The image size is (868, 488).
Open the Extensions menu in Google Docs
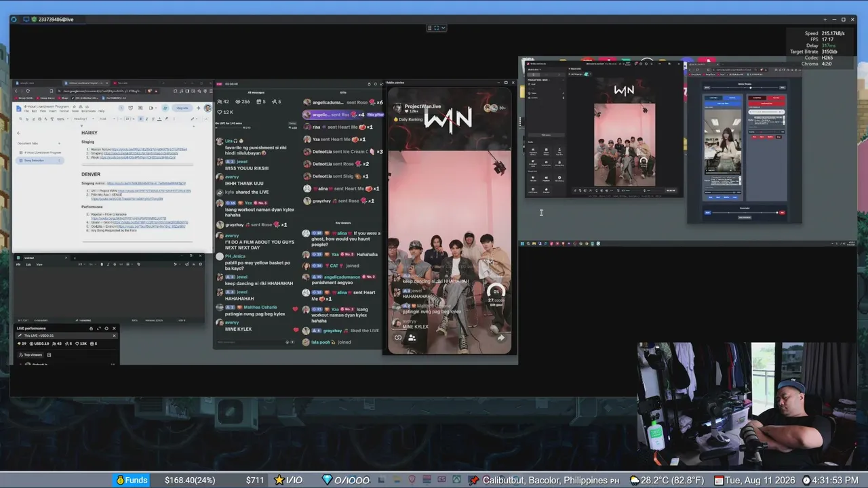[x=88, y=111]
